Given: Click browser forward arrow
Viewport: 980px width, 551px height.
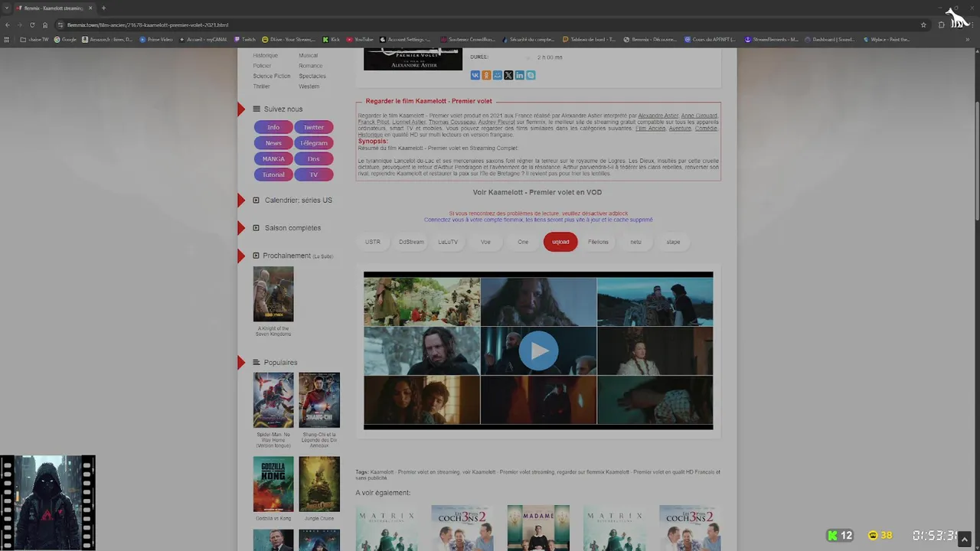Looking at the screenshot, I should (x=20, y=24).
